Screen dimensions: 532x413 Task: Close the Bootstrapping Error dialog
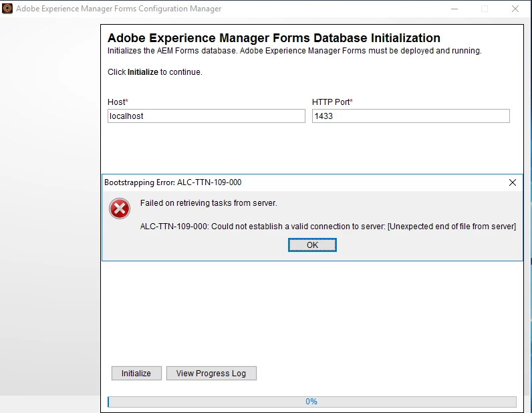513,182
